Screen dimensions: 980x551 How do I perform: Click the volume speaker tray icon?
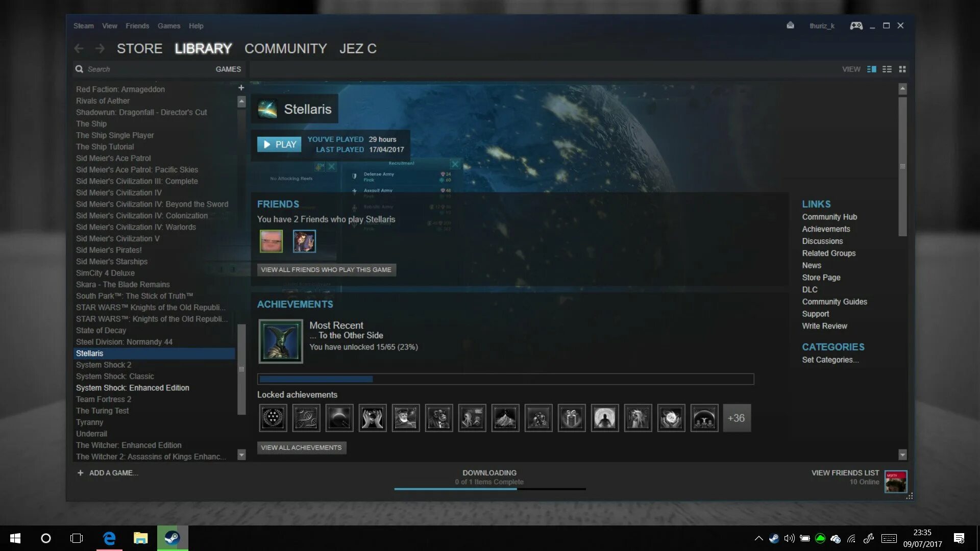789,538
